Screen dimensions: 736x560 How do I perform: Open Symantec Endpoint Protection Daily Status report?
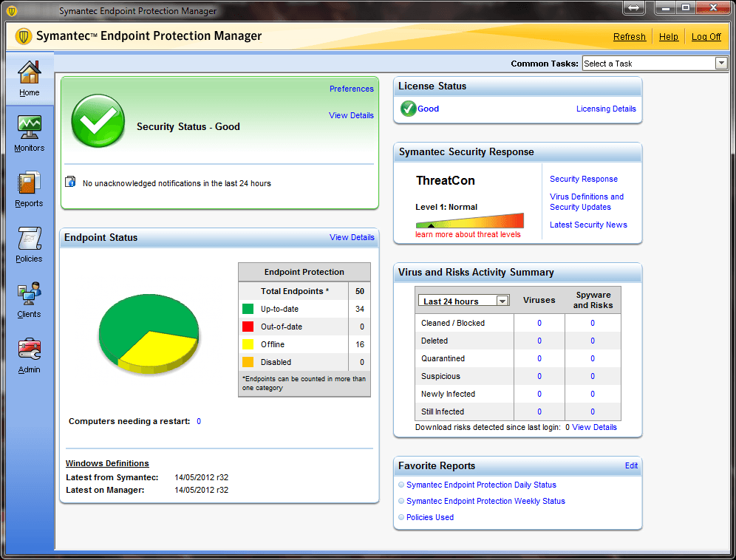pyautogui.click(x=481, y=485)
